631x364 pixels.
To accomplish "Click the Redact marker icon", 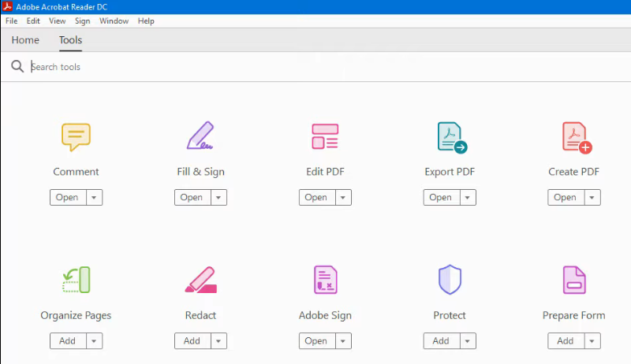I will pyautogui.click(x=201, y=280).
